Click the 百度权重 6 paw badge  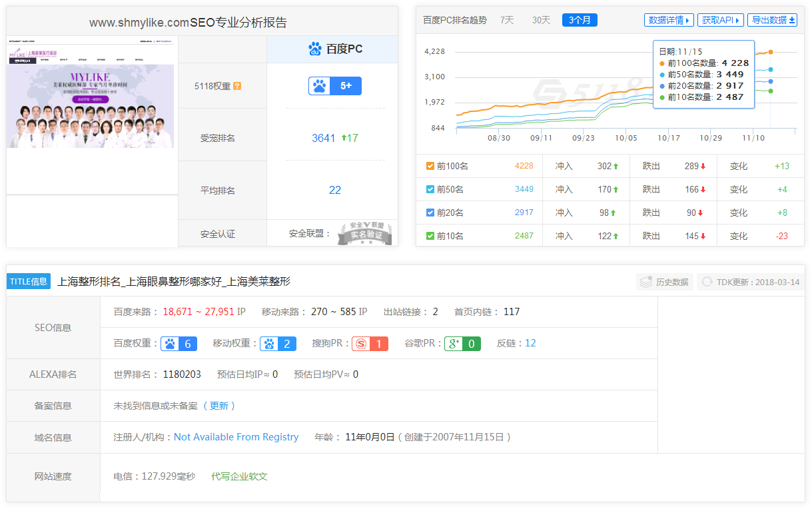(179, 344)
